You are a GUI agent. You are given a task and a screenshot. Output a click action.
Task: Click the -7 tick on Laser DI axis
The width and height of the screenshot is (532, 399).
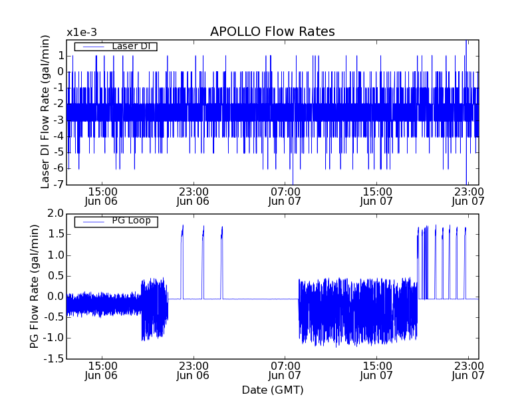click(59, 184)
